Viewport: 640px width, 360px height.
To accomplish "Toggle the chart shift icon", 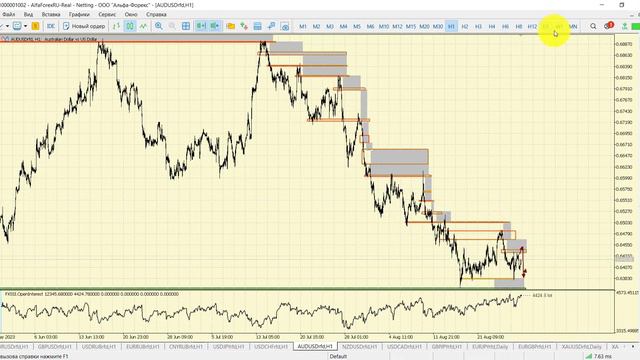I will [x=215, y=26].
